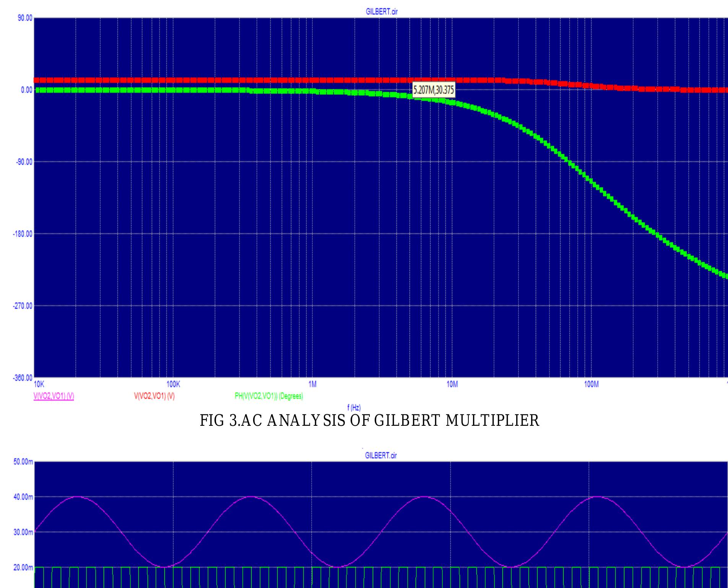
Task: Click the 10K frequency axis label
Action: click(39, 384)
